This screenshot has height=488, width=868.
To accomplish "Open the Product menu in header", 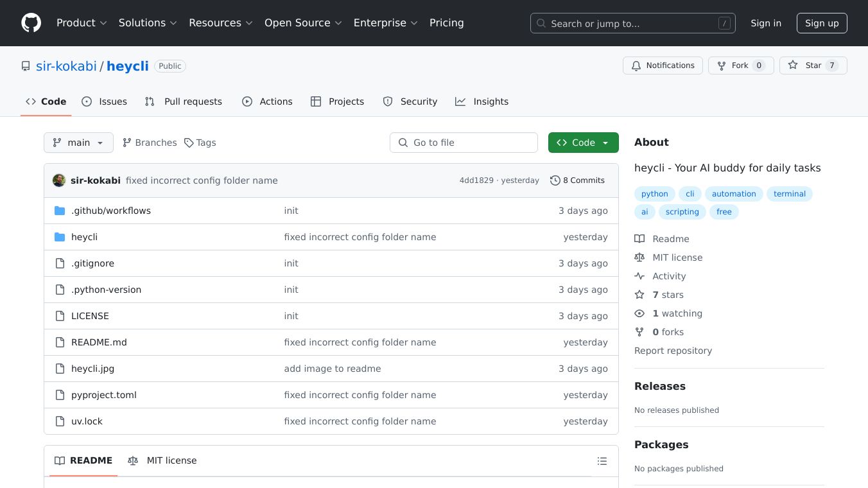I will click(82, 23).
